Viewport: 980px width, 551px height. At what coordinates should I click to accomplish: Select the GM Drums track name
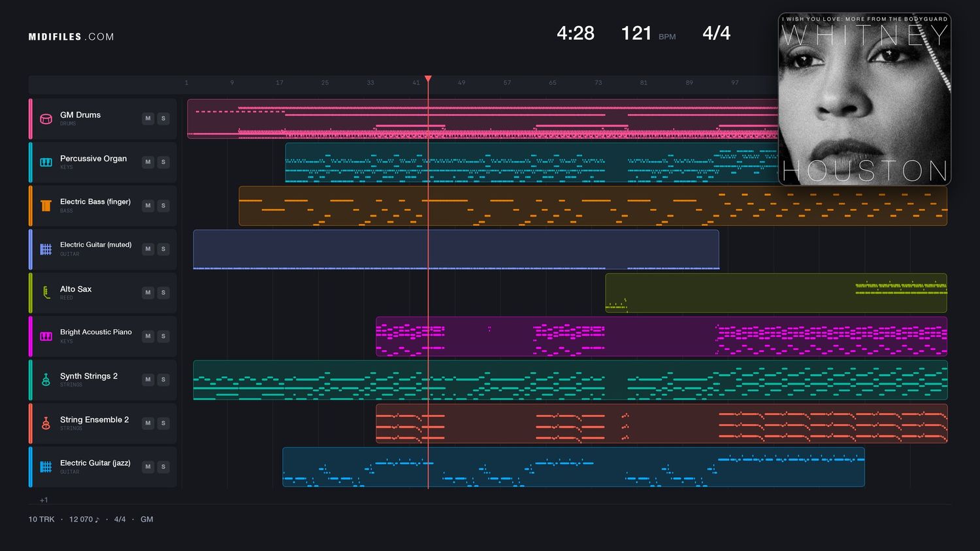coord(80,115)
